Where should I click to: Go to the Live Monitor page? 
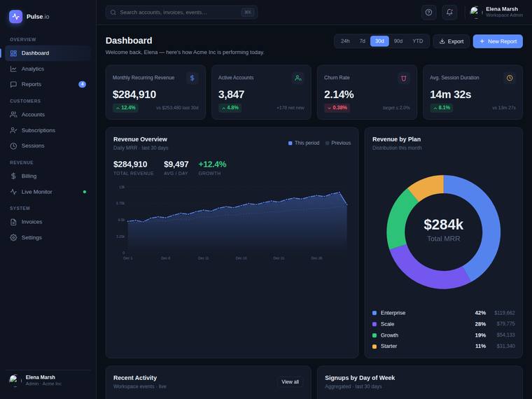pos(48,192)
